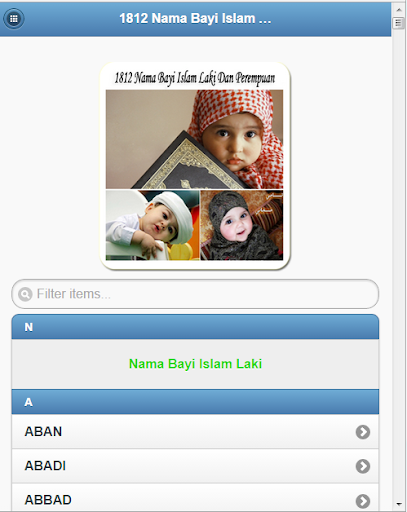Click the photo of baby holding Quran
407x512 pixels.
tap(194, 139)
